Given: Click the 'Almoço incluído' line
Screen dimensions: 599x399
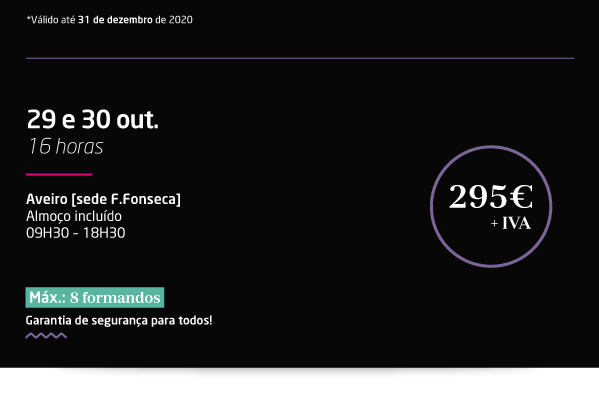Looking at the screenshot, I should [x=74, y=216].
